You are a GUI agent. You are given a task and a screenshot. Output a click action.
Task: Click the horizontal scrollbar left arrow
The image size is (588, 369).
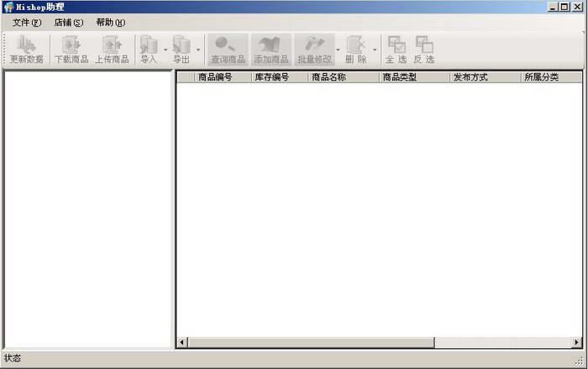click(182, 342)
